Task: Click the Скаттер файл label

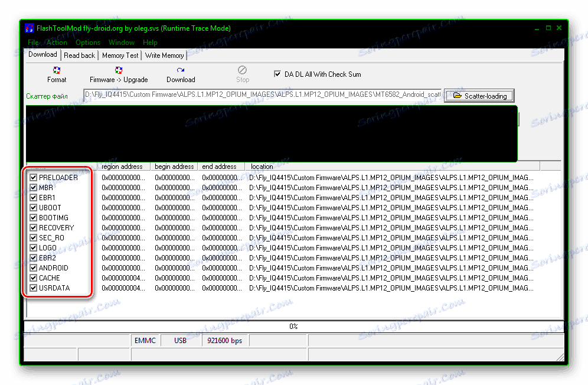Action: tap(47, 96)
